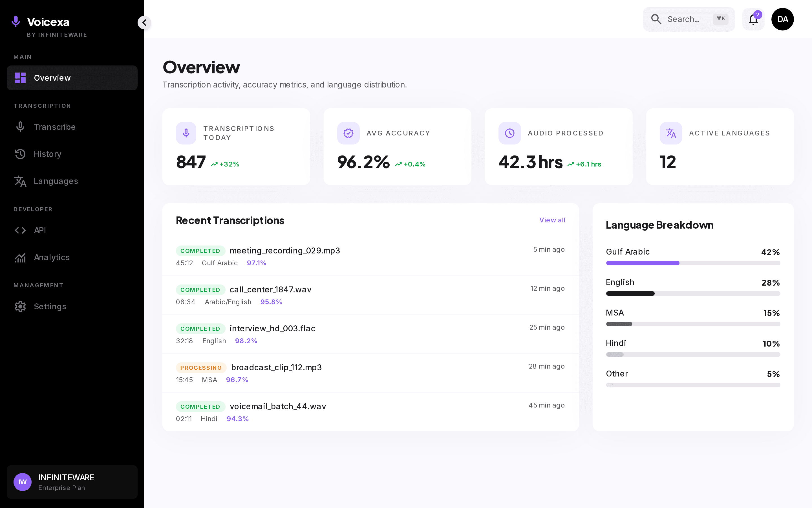This screenshot has width=812, height=508.
Task: Click the Transcribe microphone icon
Action: pos(20,127)
